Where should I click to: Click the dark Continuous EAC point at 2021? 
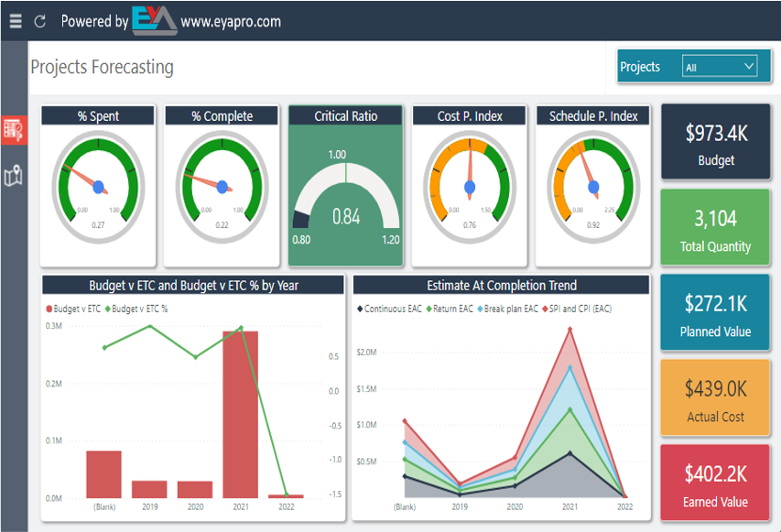(569, 453)
